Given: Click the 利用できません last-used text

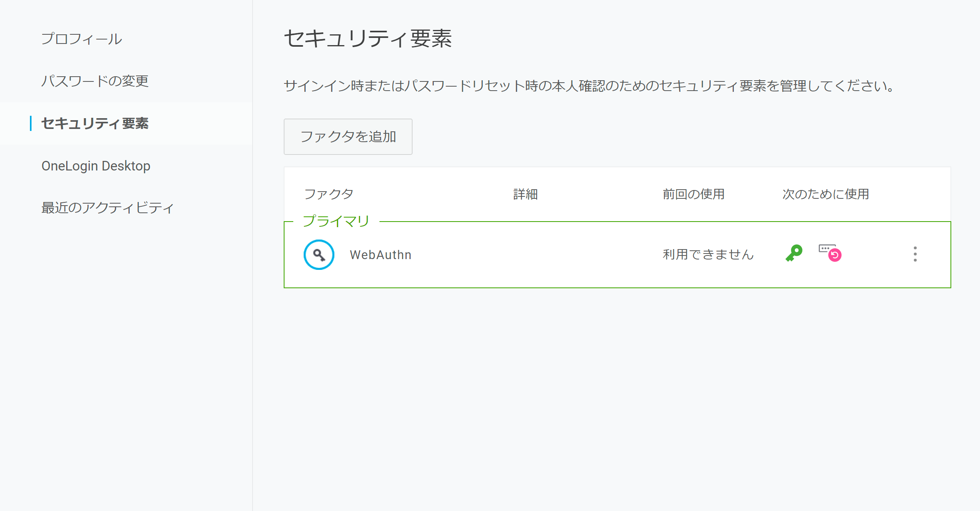Looking at the screenshot, I should tap(708, 254).
